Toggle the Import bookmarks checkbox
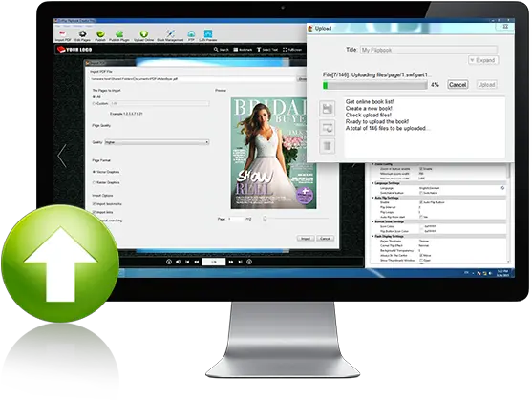Screen dimensions: 532x400 (x=94, y=204)
